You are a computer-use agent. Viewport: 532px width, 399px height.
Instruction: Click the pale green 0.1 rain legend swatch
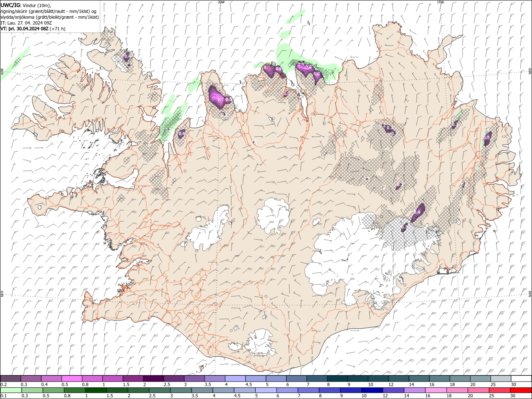pos(11,390)
